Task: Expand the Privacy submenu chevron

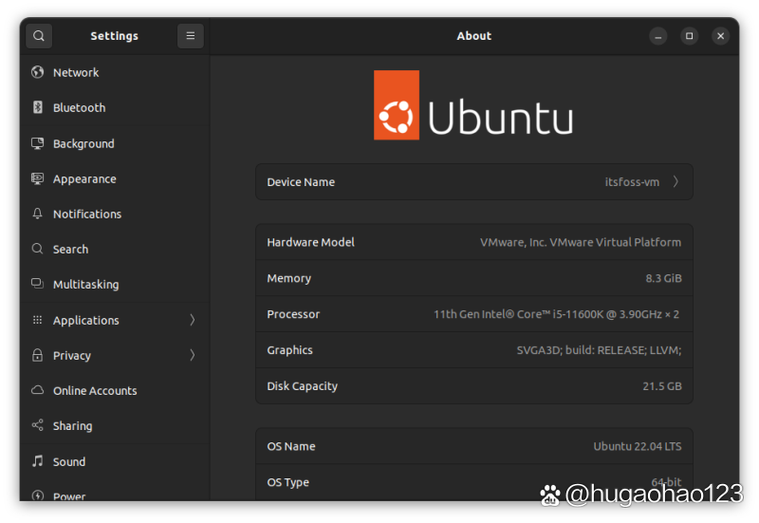Action: click(x=192, y=355)
